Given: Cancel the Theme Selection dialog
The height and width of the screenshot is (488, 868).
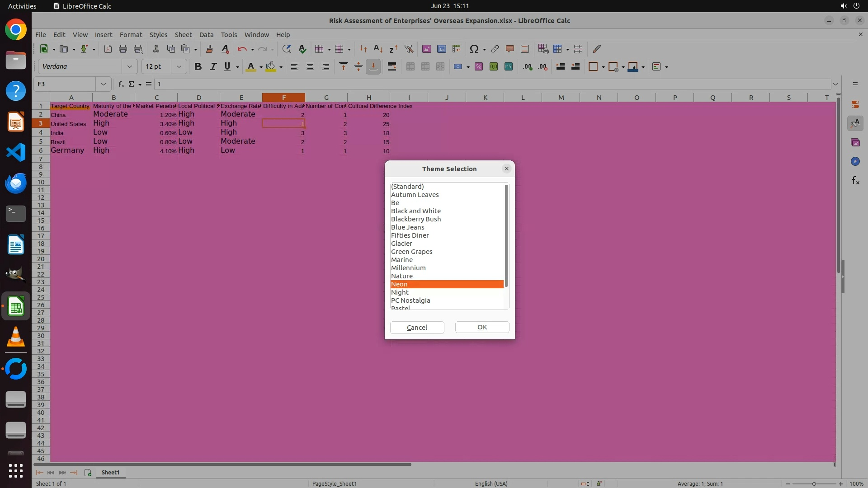Looking at the screenshot, I should 417,328.
